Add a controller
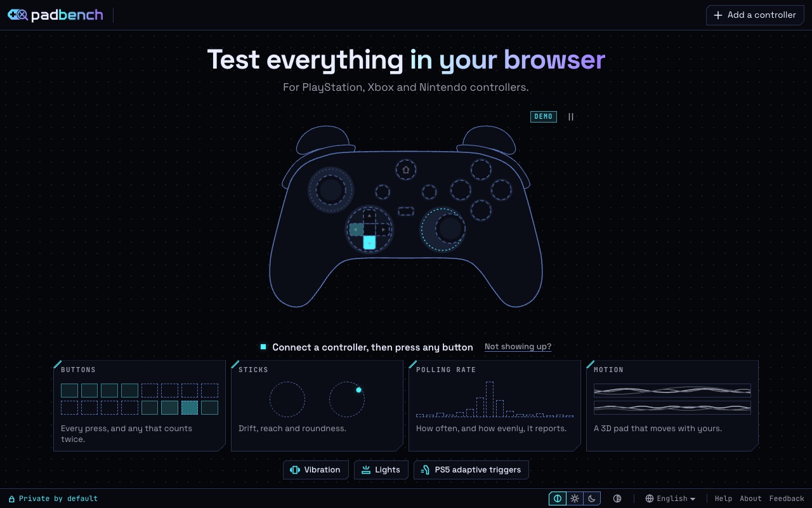 755,15
